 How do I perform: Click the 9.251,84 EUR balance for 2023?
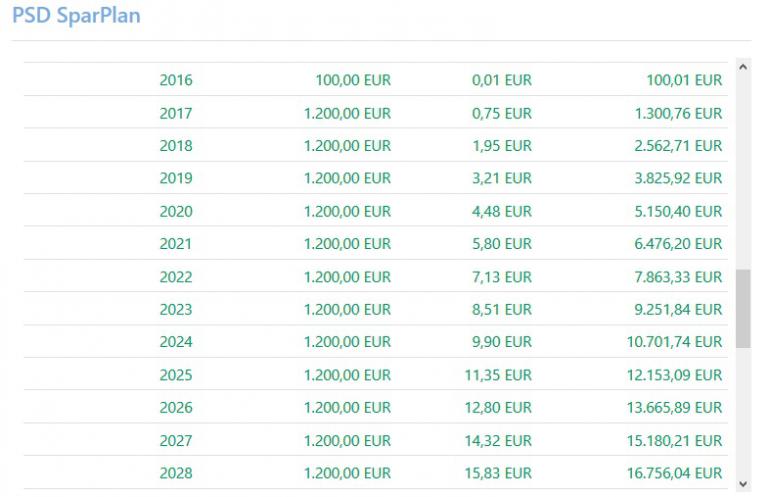pyautogui.click(x=678, y=309)
